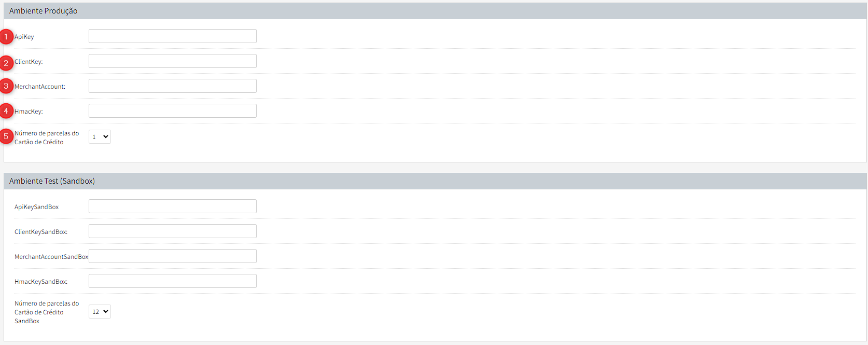
Task: Open production credit card installments dropdown
Action: click(x=100, y=137)
